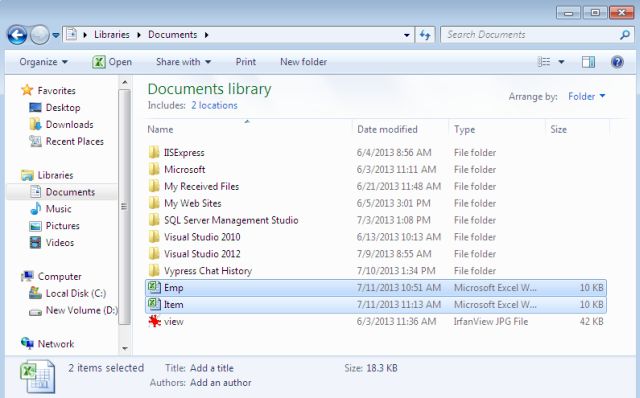Open the address bar history dropdown
640x398 pixels.
(407, 35)
